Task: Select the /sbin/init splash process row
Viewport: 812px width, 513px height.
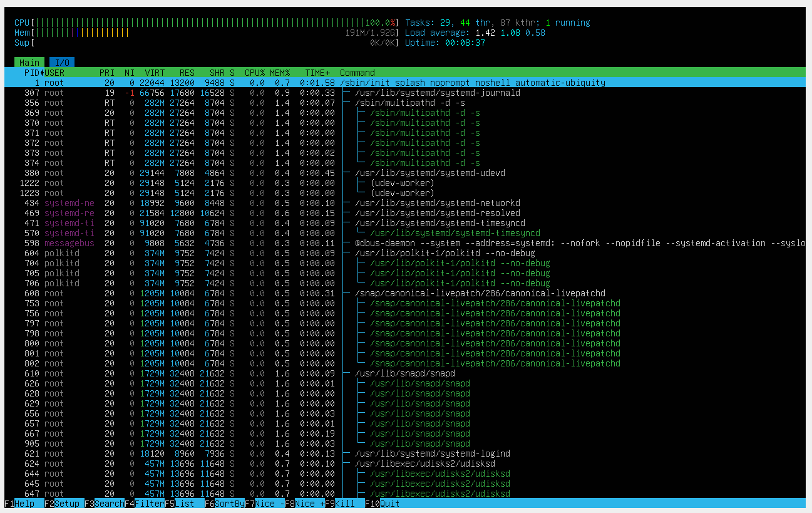Action: 405,83
